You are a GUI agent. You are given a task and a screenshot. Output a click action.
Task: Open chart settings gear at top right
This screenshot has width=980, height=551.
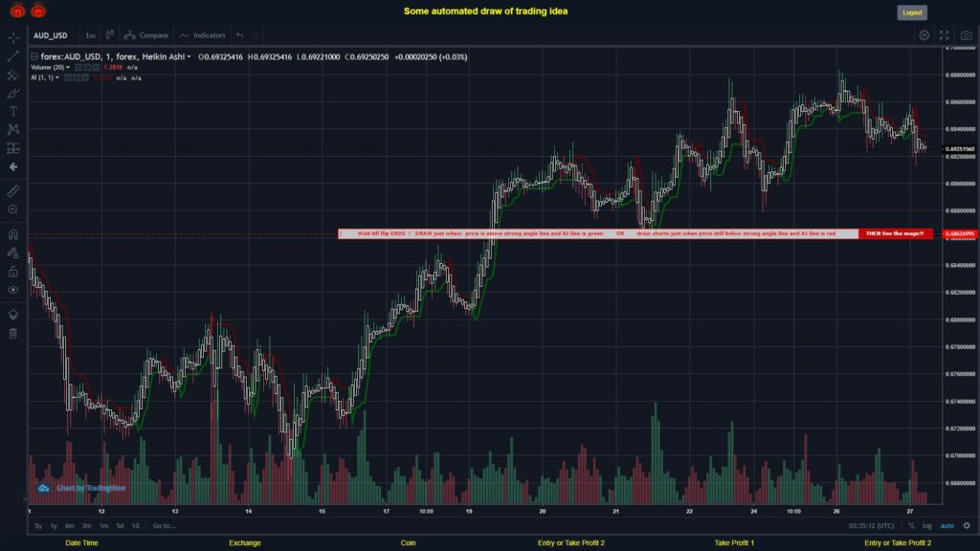924,35
